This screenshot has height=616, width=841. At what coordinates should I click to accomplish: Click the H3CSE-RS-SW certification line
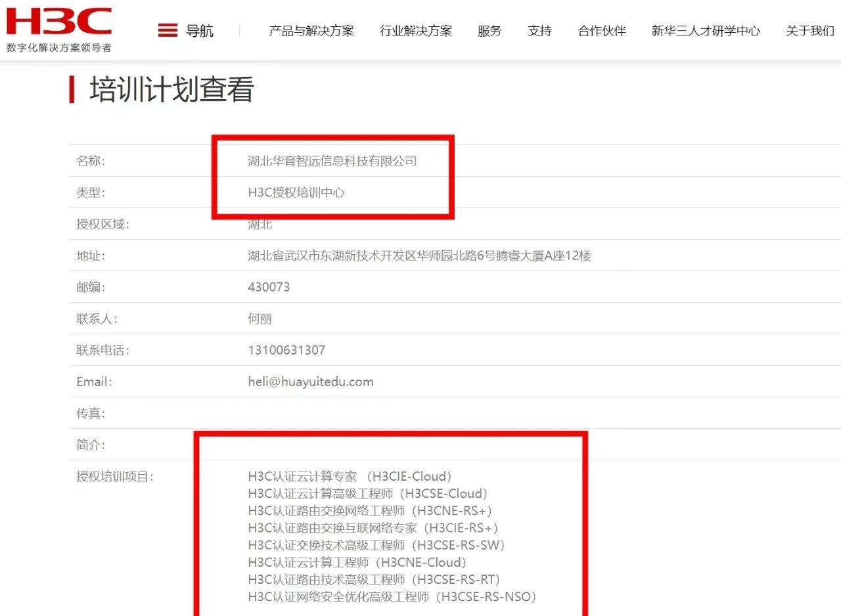pyautogui.click(x=377, y=544)
